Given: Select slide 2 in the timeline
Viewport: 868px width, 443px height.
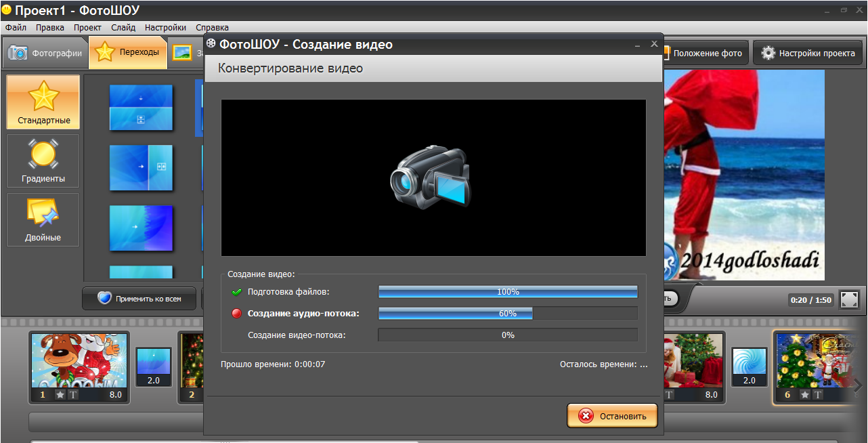Looking at the screenshot, I should pyautogui.click(x=192, y=366).
